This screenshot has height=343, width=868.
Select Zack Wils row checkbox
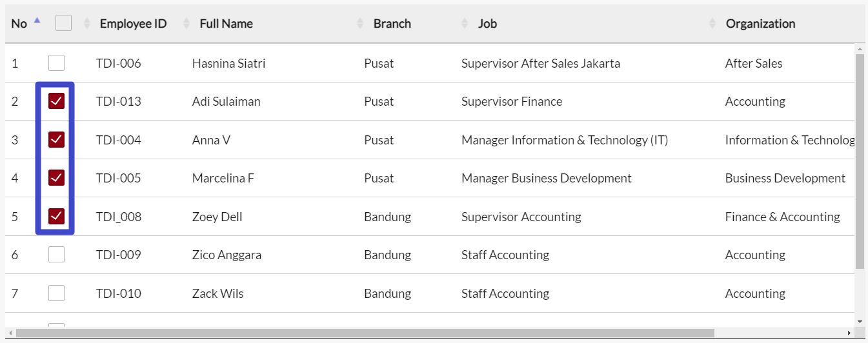pyautogui.click(x=57, y=293)
